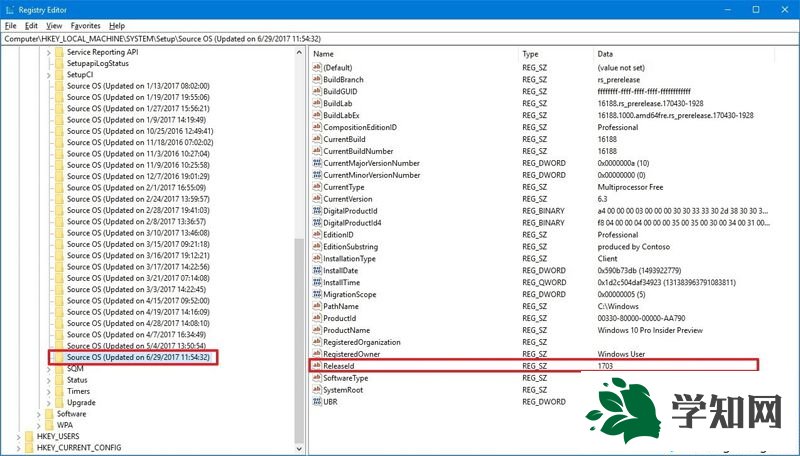Expand the Timers key
This screenshot has height=456, width=800.
(48, 391)
